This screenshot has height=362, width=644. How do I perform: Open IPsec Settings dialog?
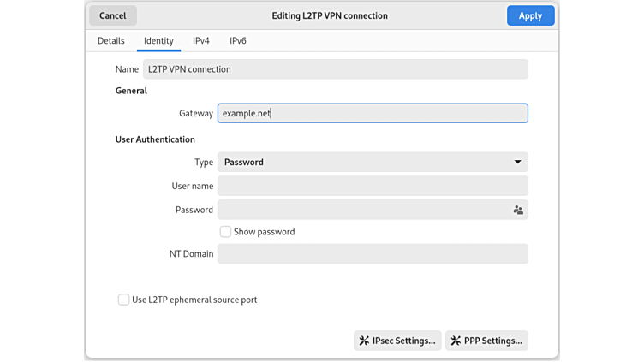tap(397, 341)
